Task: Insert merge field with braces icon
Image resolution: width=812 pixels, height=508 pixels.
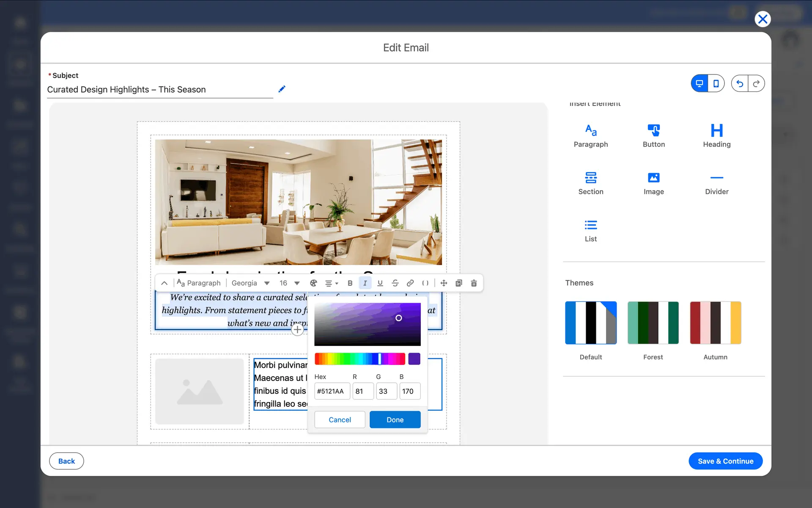Action: point(425,283)
